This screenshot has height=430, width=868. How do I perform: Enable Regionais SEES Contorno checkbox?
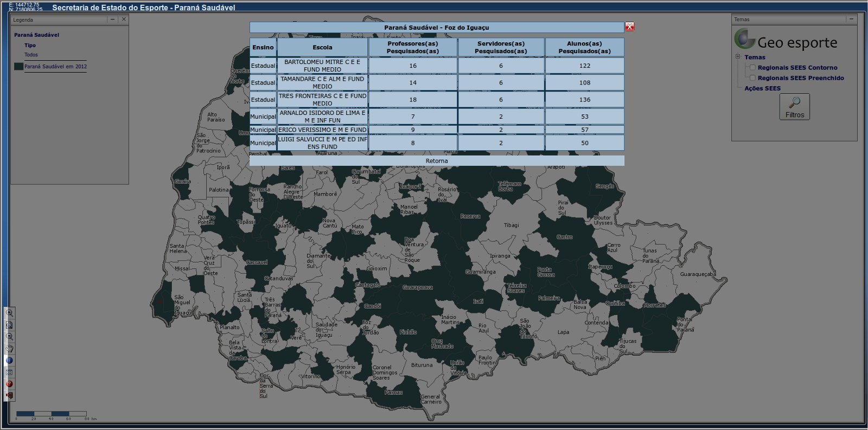tap(752, 68)
